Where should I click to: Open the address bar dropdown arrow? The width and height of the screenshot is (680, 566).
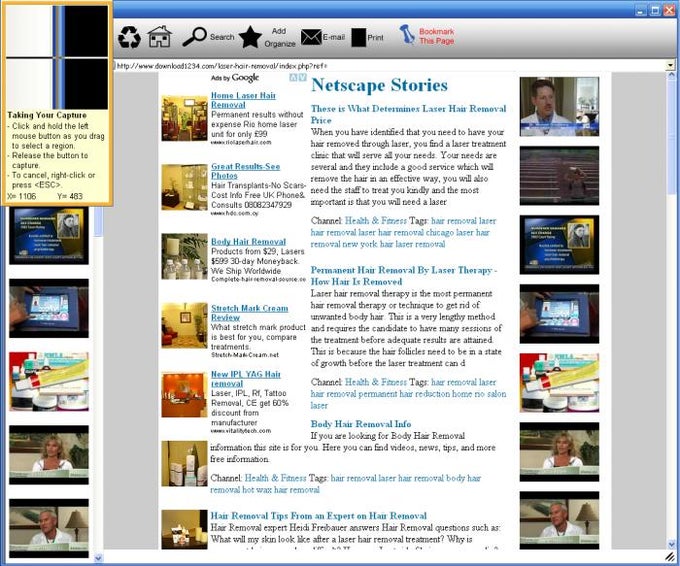tap(670, 66)
